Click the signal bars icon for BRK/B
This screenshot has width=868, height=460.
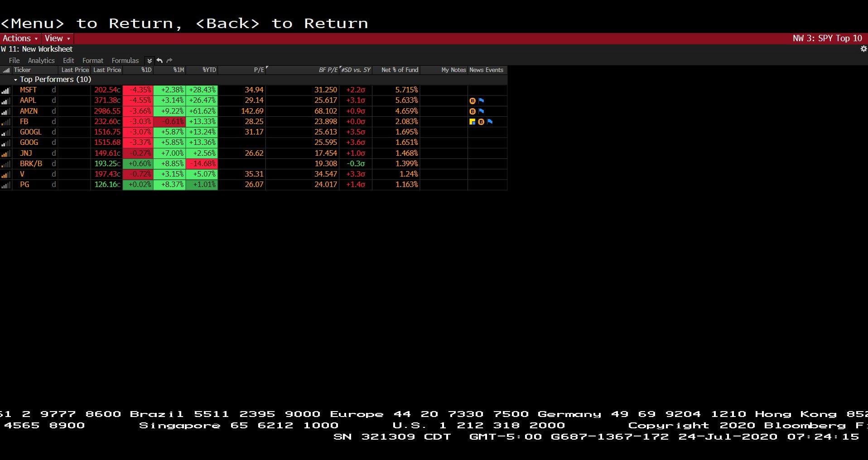pos(6,164)
